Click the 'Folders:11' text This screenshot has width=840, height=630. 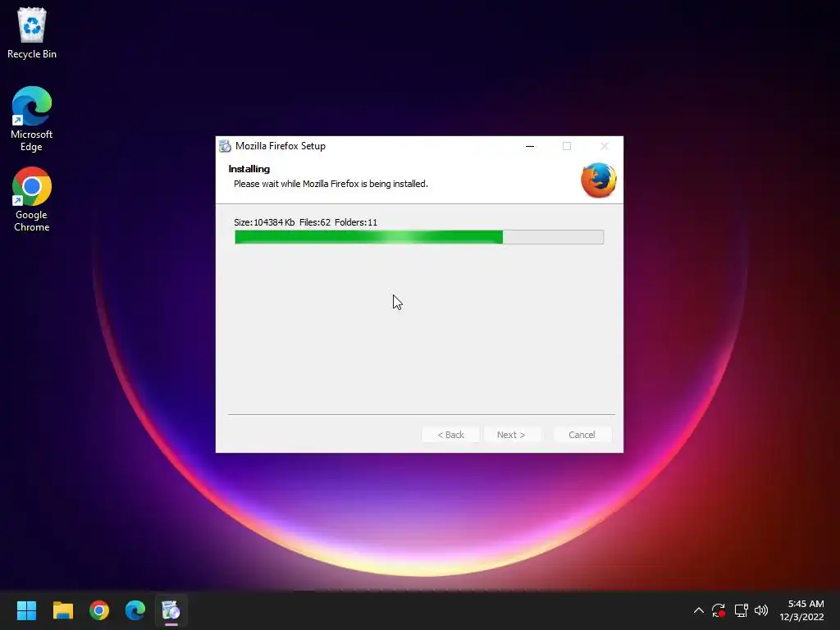tap(356, 222)
